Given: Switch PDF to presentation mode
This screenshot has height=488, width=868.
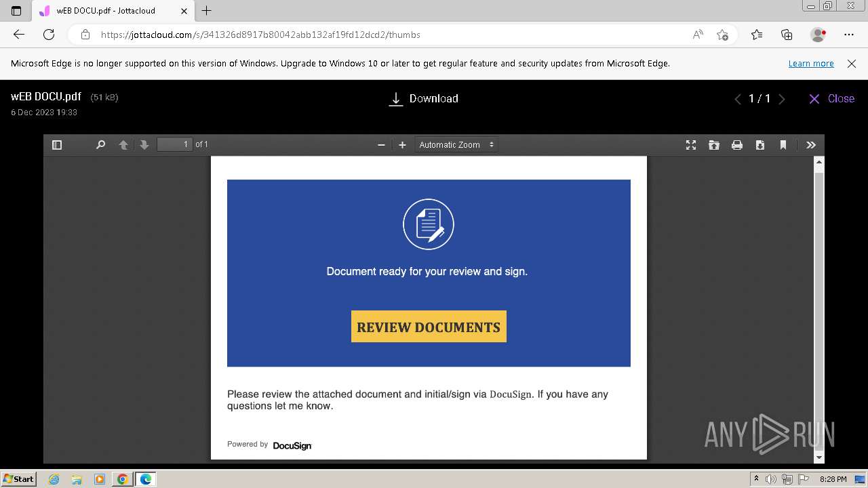Looking at the screenshot, I should pos(691,145).
